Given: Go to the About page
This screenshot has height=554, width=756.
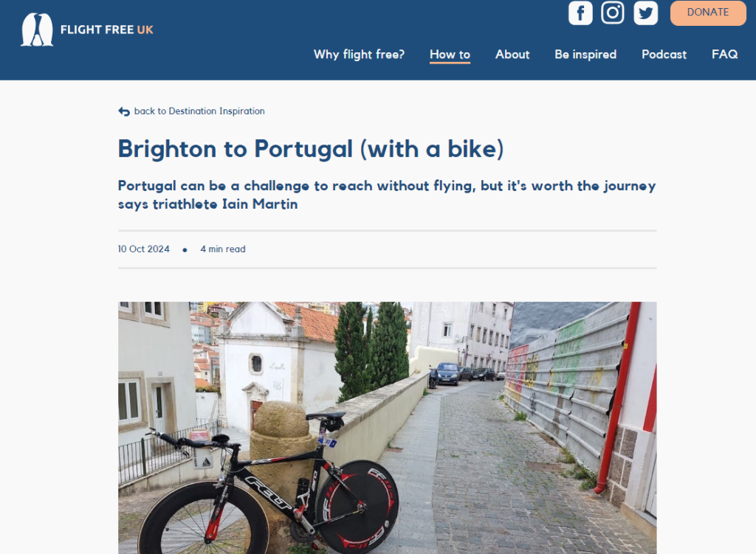Looking at the screenshot, I should (x=512, y=55).
